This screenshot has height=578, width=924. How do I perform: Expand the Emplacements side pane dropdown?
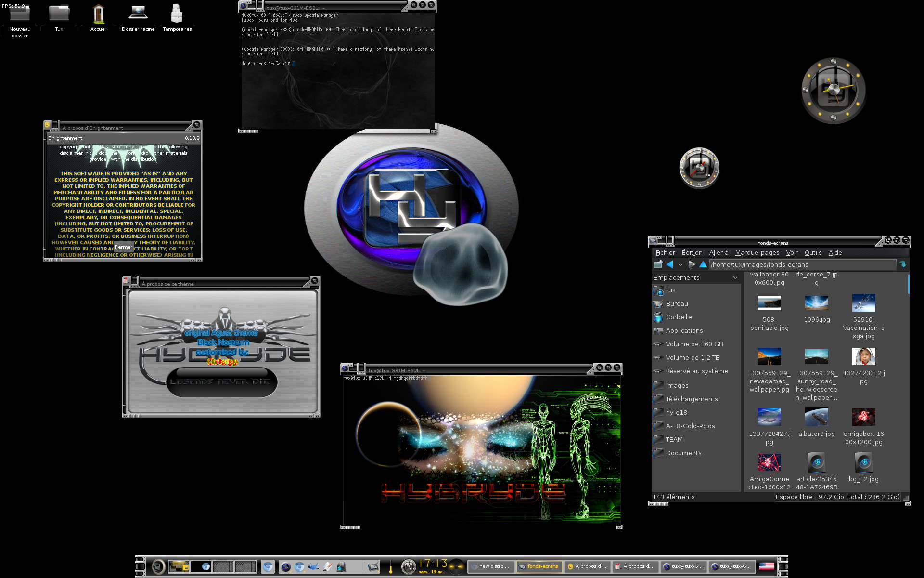[x=735, y=278]
